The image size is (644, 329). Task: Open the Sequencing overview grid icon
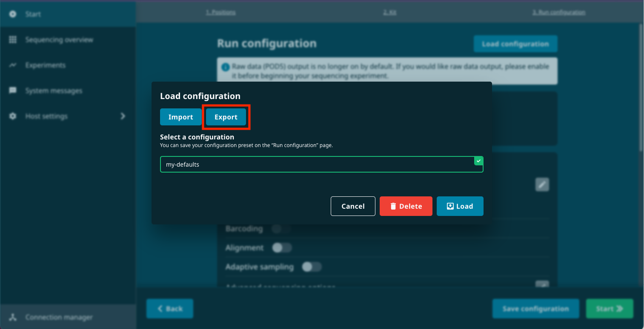coord(12,40)
